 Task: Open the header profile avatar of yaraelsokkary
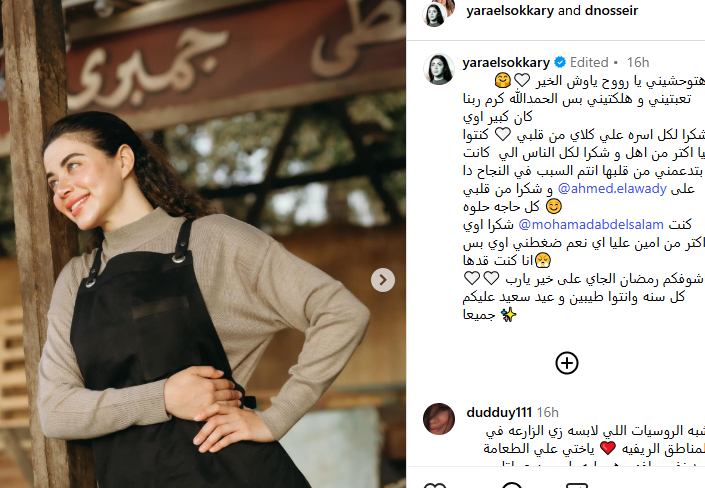coord(434,15)
